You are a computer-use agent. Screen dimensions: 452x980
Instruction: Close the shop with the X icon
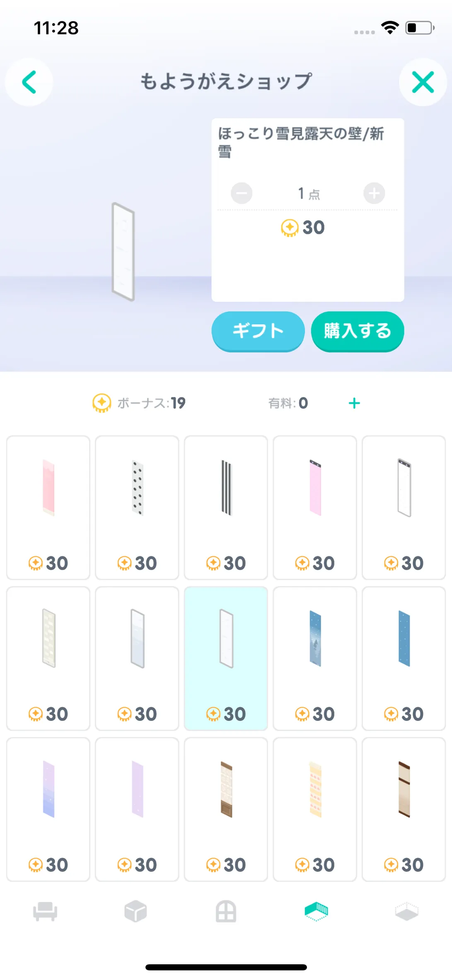coord(423,82)
